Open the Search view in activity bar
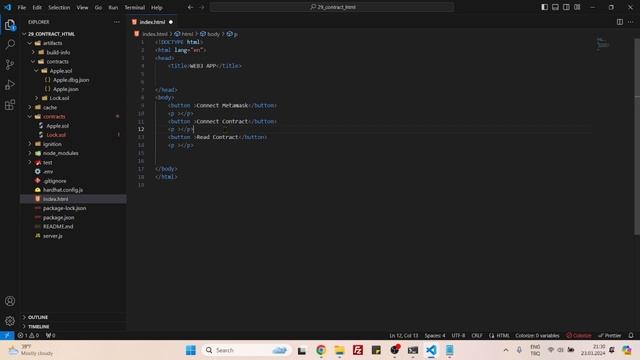The image size is (640, 360). click(10, 44)
